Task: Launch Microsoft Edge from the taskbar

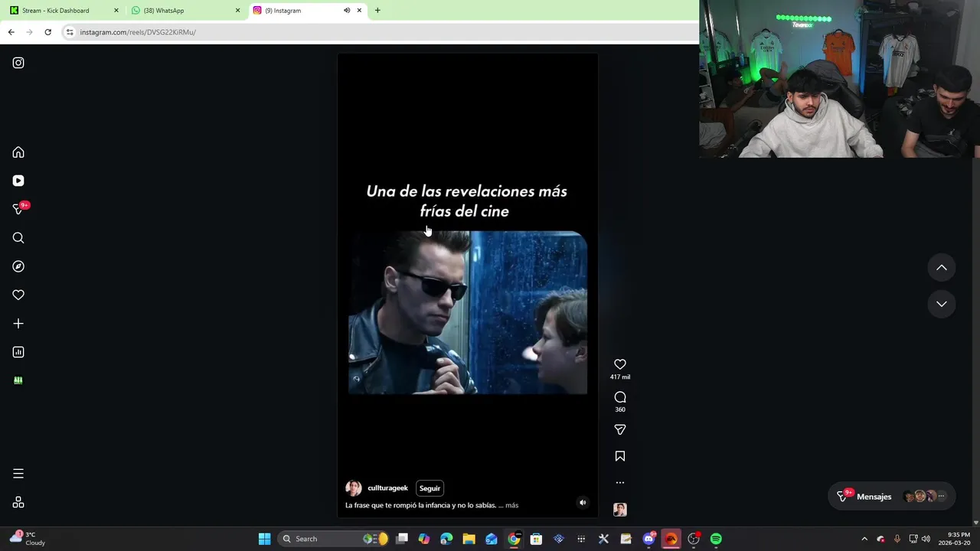Action: pos(446,539)
